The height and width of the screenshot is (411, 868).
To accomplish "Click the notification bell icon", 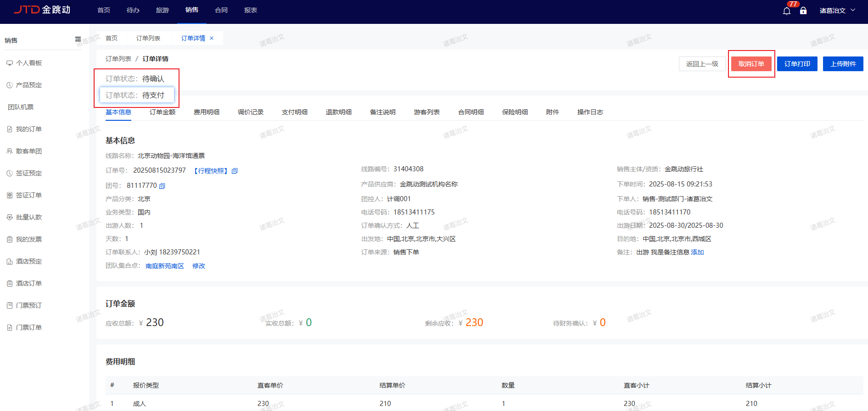I will [x=786, y=11].
